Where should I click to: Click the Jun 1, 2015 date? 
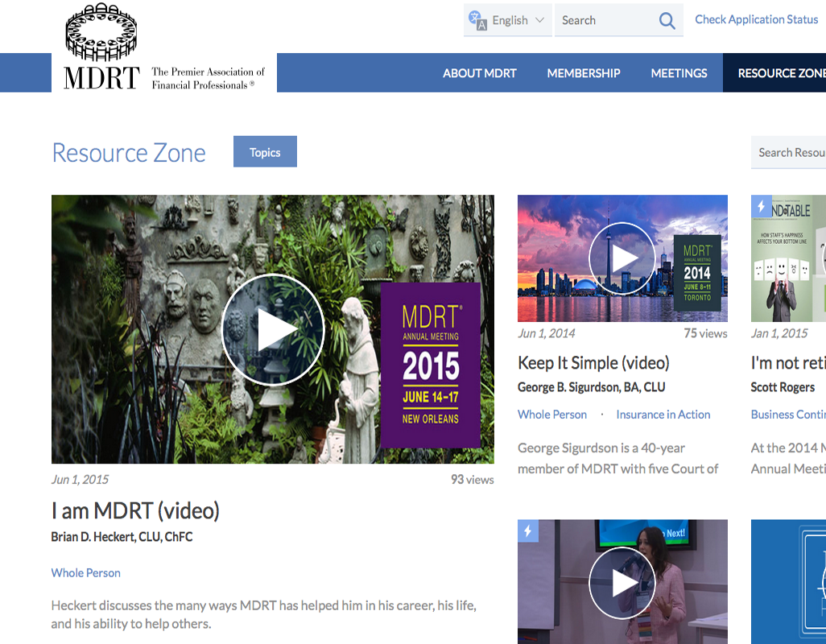coord(80,480)
